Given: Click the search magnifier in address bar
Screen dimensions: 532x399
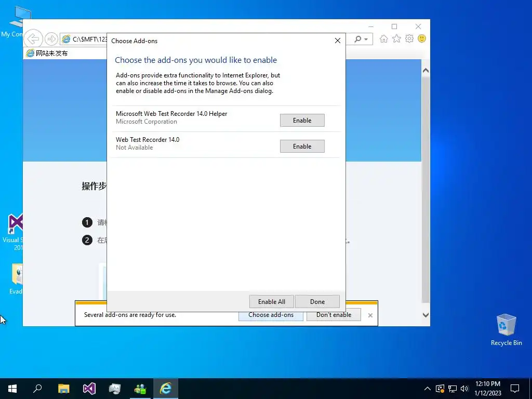Looking at the screenshot, I should tap(357, 39).
